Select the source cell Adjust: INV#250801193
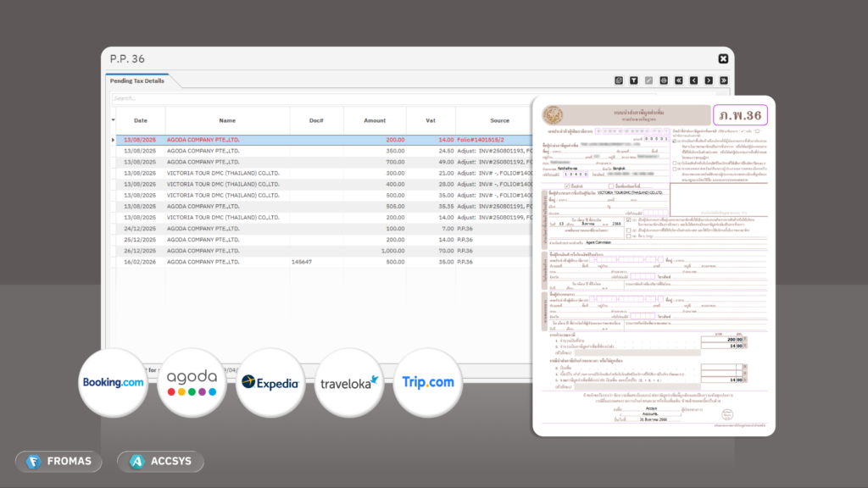 494,151
